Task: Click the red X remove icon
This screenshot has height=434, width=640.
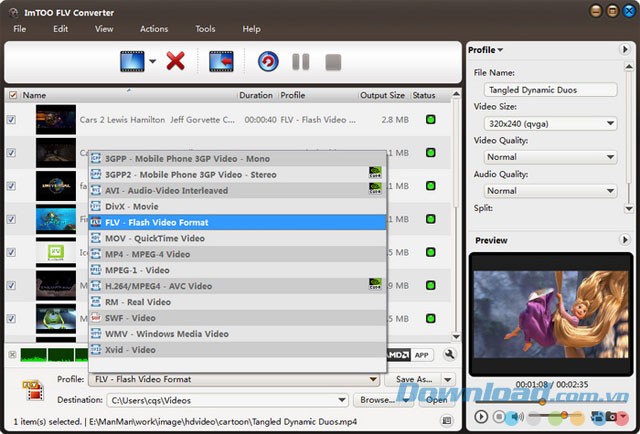Action: click(x=176, y=61)
